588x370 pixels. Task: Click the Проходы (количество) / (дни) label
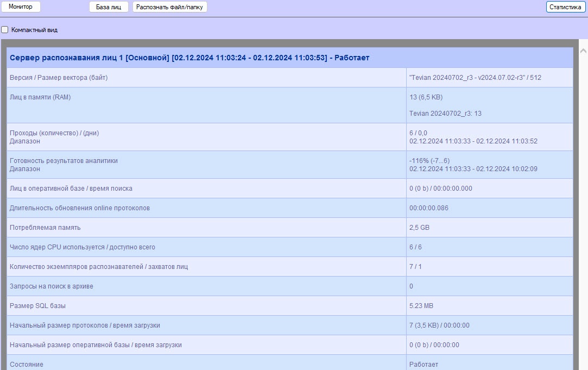pyautogui.click(x=54, y=133)
